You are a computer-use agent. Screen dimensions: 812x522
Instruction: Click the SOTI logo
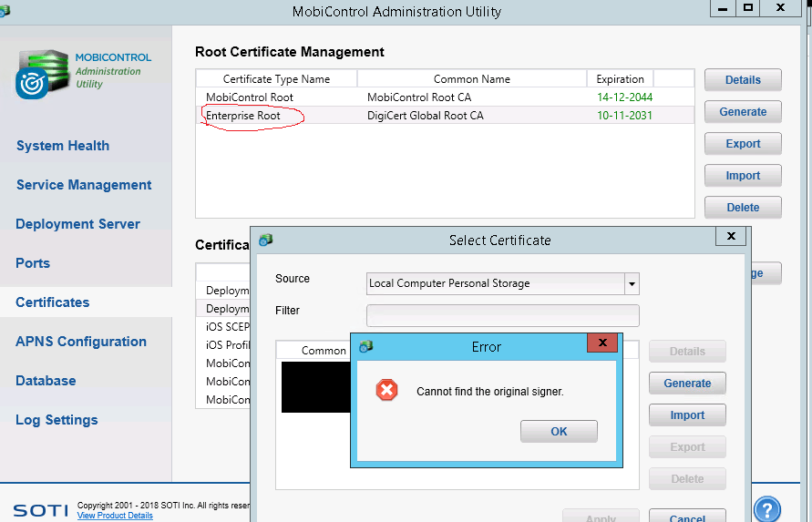(40, 510)
